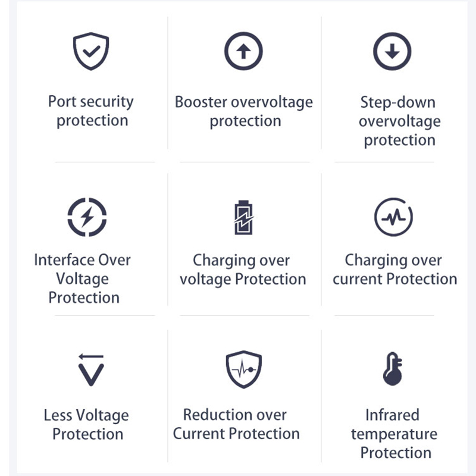Click the V arrow less voltage icon
Viewport: 476px width, 476px height.
tap(91, 369)
